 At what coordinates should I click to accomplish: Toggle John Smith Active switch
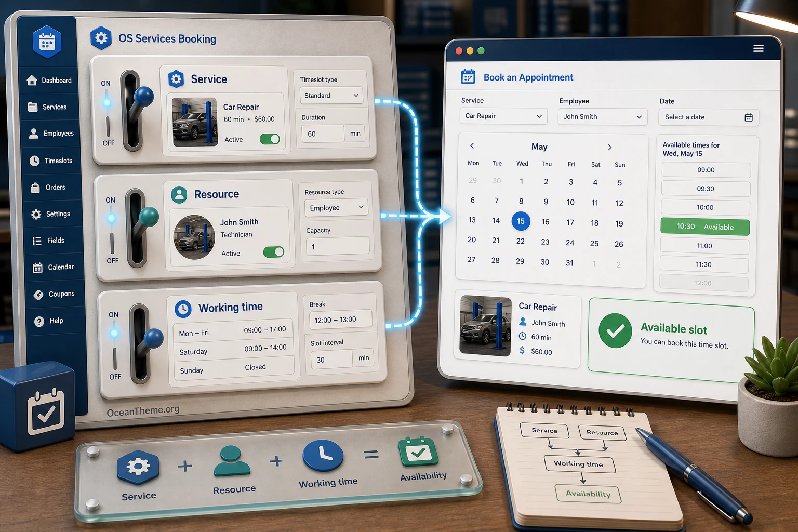pyautogui.click(x=274, y=252)
